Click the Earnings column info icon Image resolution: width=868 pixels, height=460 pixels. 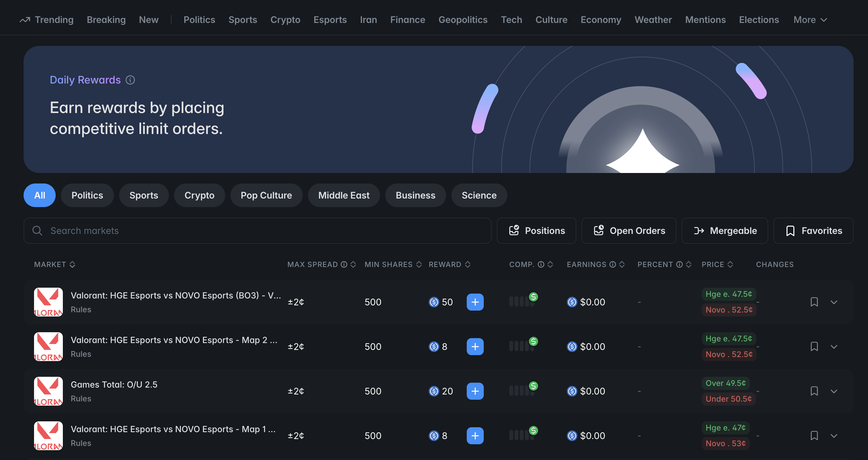pyautogui.click(x=613, y=264)
